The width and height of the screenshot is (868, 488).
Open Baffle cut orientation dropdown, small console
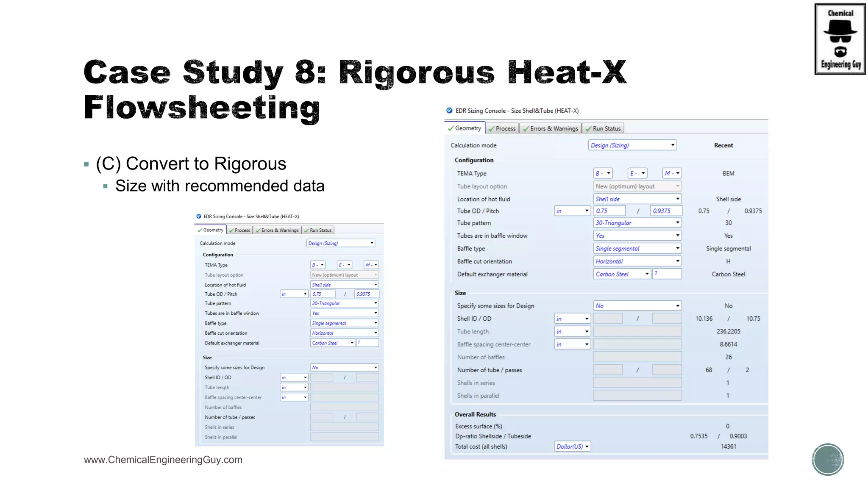[x=345, y=333]
